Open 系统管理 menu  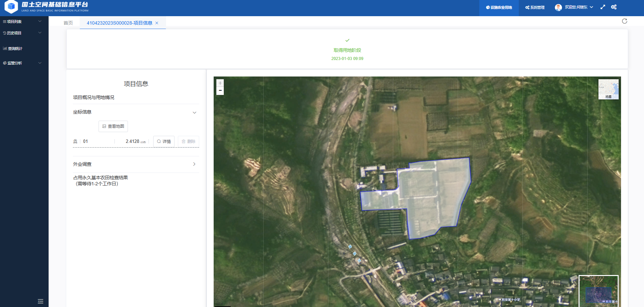[x=535, y=7]
